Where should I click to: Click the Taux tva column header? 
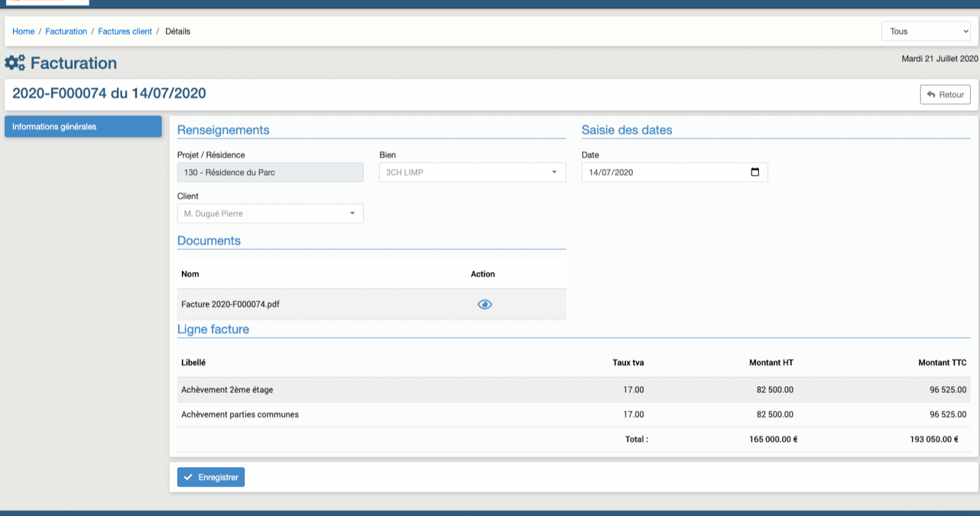(x=628, y=362)
